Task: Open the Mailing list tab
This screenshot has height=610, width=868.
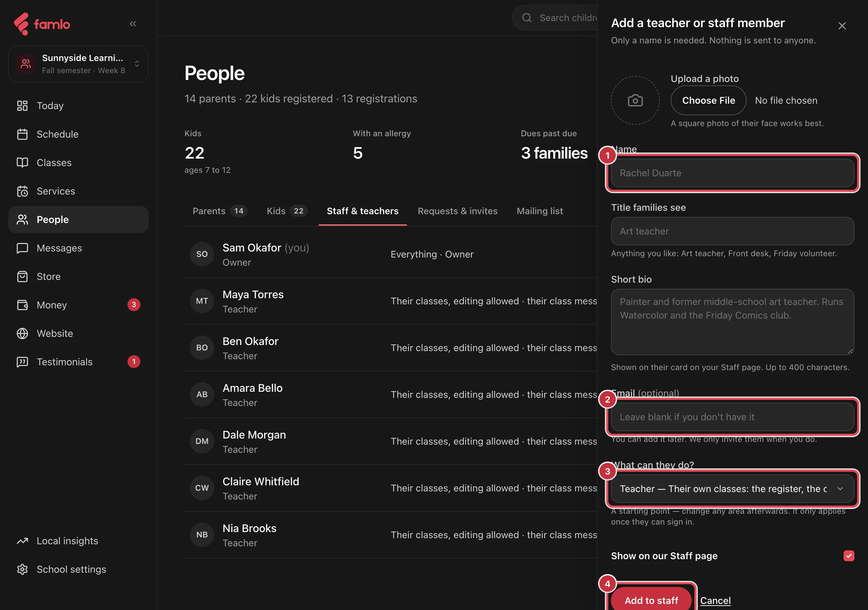Action: pos(539,211)
